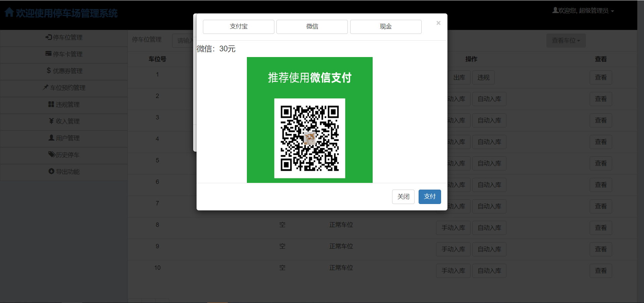Click the 查看 button for spot 10
Viewport: 644px width, 303px height.
pyautogui.click(x=601, y=271)
